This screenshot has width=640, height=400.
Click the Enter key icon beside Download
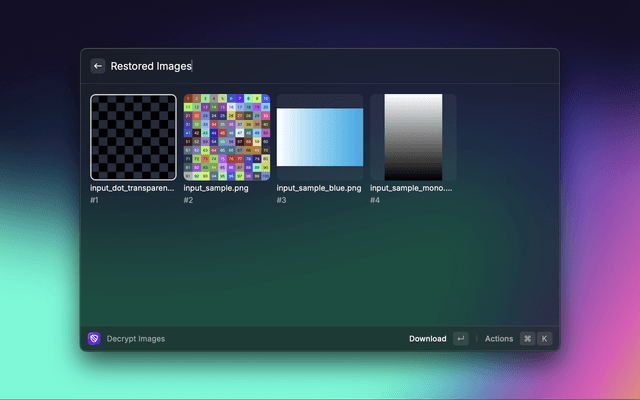coord(460,339)
